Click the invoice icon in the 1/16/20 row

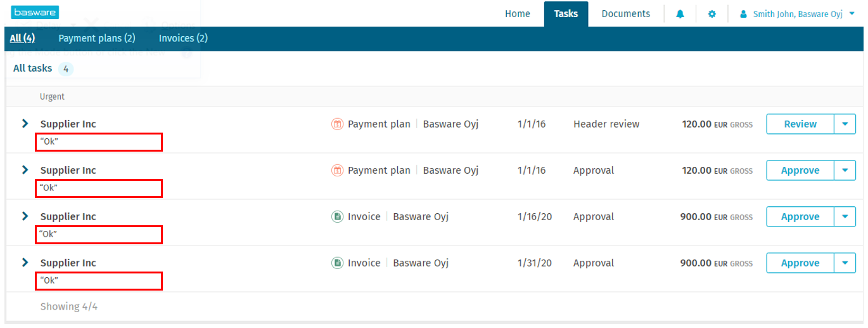pyautogui.click(x=337, y=217)
